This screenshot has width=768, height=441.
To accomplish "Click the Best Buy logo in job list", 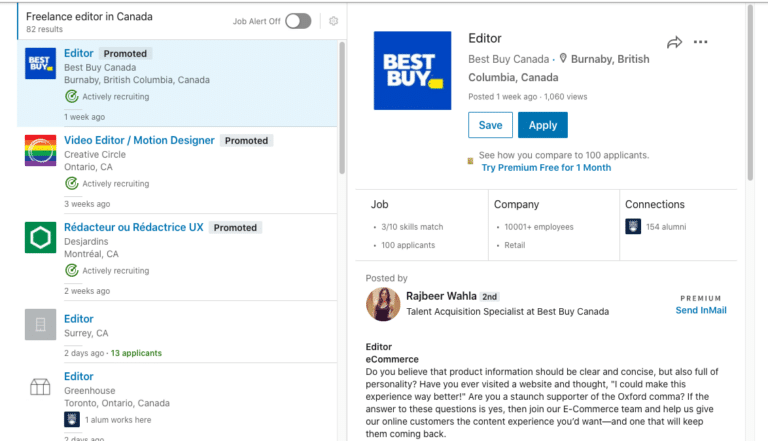I will pos(41,64).
